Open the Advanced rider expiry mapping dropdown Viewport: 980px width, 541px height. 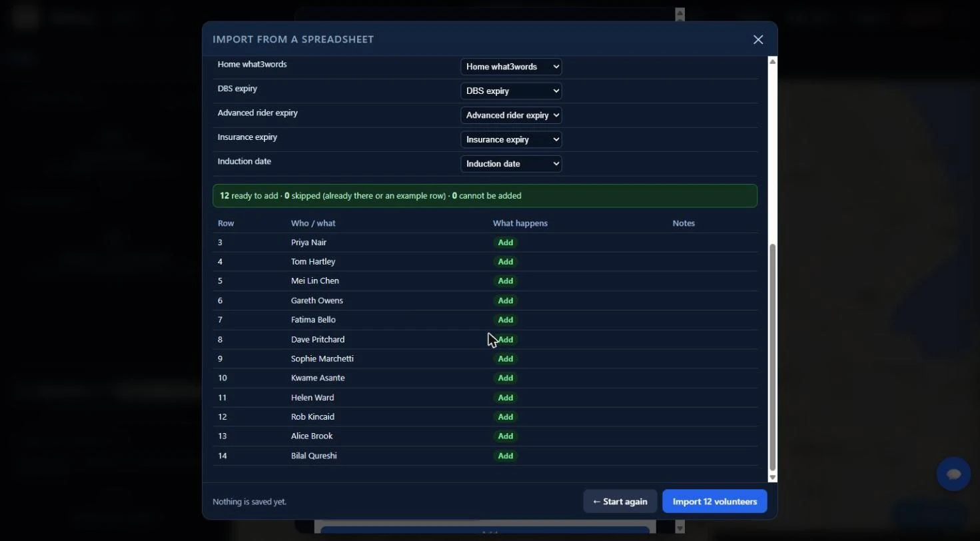[x=511, y=115]
